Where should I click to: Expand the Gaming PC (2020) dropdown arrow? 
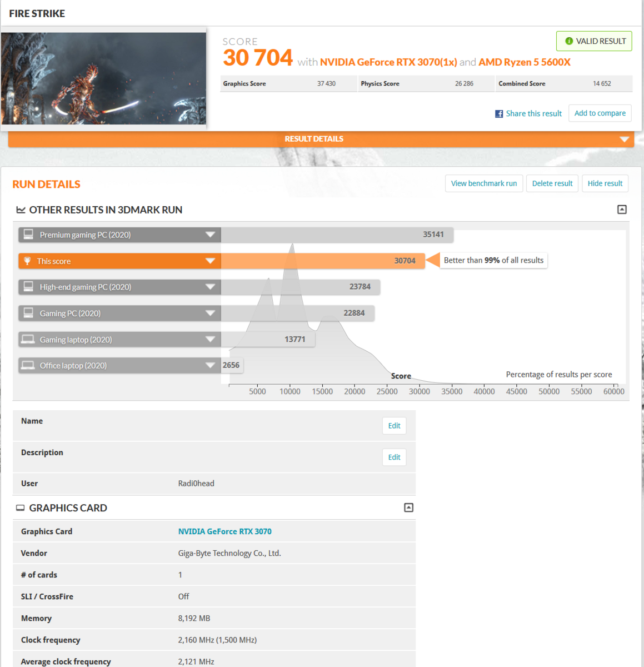coord(210,313)
